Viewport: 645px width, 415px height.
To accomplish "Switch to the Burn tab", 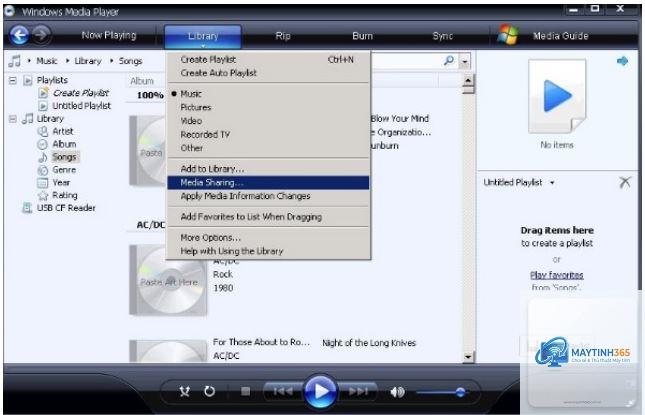I will [362, 36].
